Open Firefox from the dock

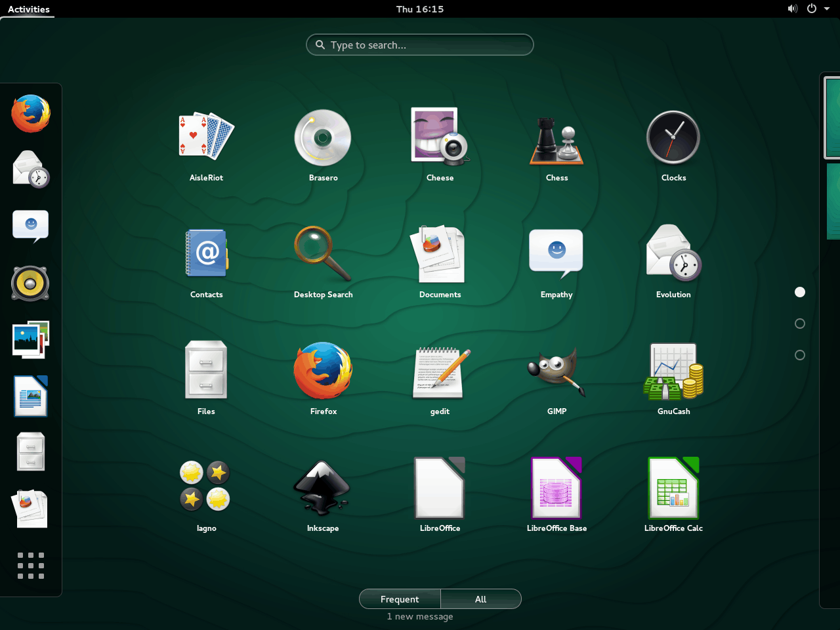[30, 113]
